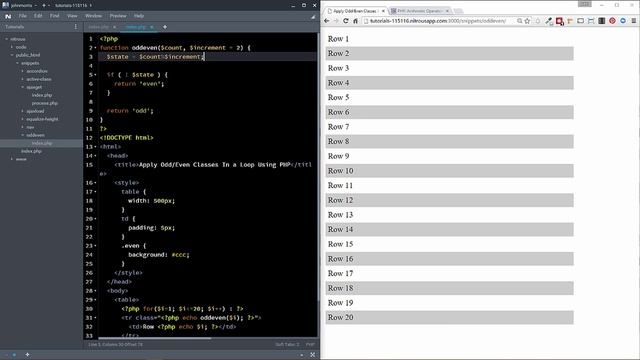This screenshot has width=640, height=360.
Task: Click the Nitrous N logo icon
Action: (8, 16)
